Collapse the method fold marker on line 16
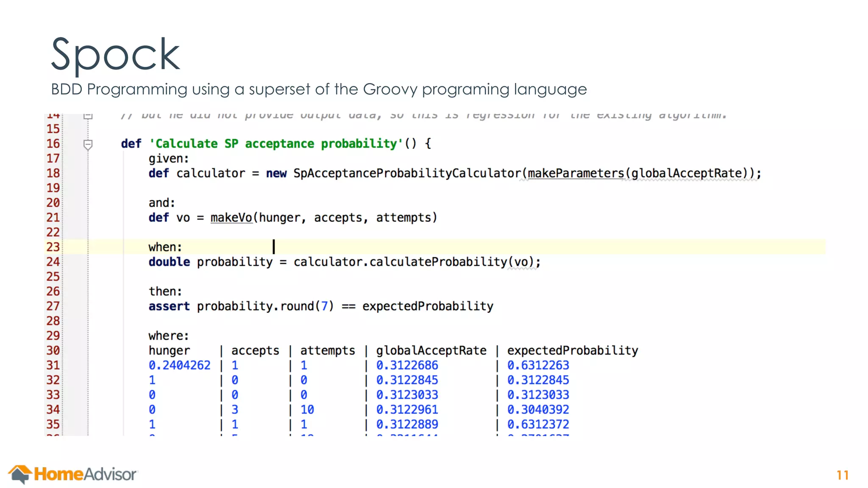Viewport: 868px width, 488px height. click(x=88, y=144)
